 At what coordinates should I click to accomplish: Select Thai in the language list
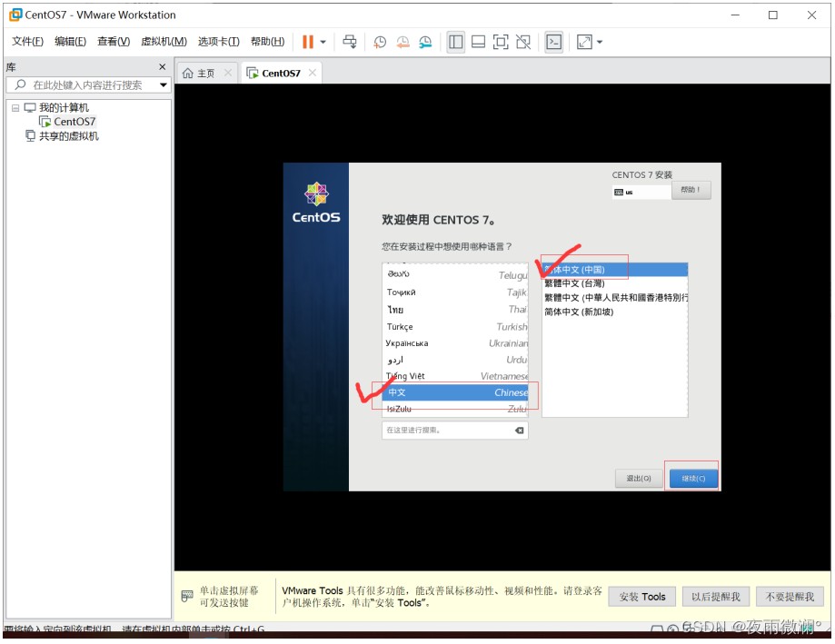(x=455, y=309)
